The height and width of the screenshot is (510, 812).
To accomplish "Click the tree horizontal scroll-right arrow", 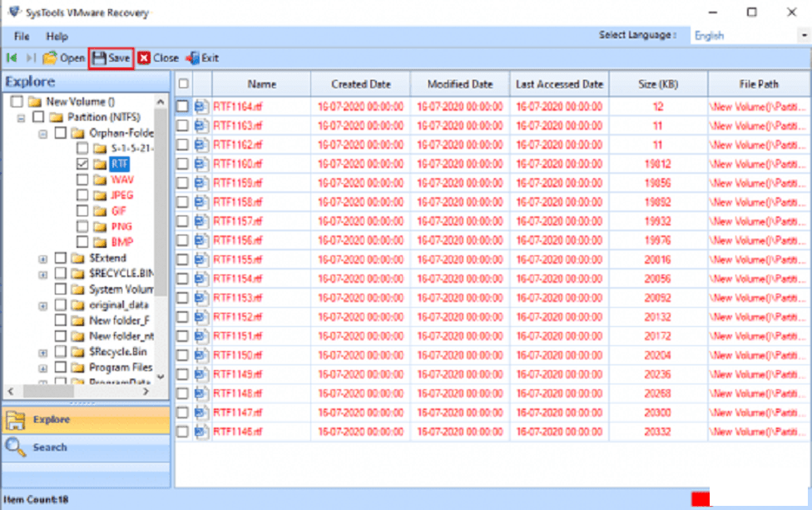I will click(146, 392).
